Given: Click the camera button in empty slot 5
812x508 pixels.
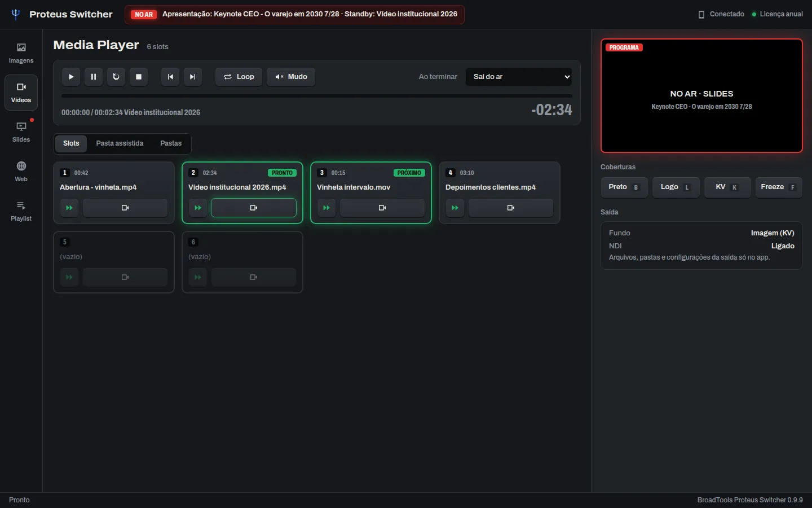Looking at the screenshot, I should point(125,277).
